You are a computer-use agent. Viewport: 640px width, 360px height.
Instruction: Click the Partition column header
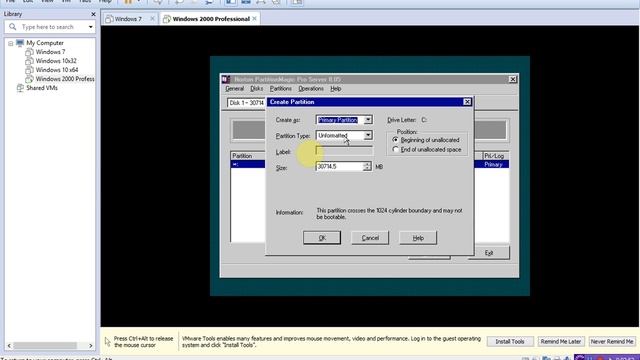(x=247, y=156)
